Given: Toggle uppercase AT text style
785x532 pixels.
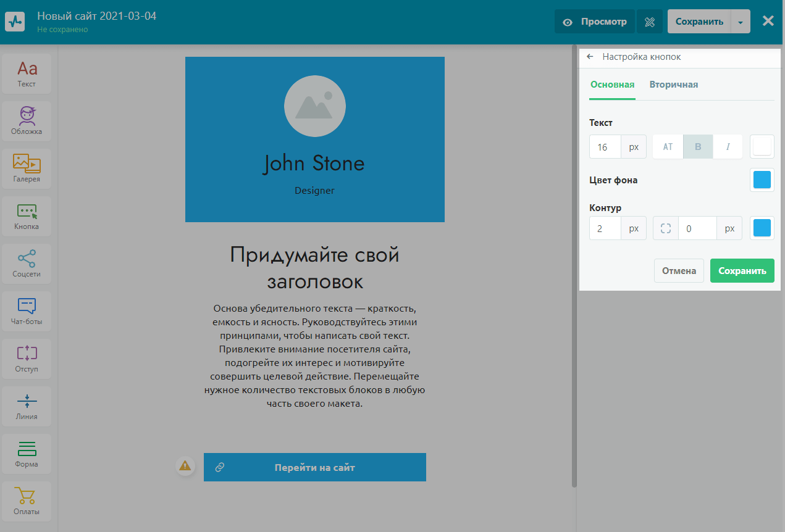Looking at the screenshot, I should [x=668, y=147].
